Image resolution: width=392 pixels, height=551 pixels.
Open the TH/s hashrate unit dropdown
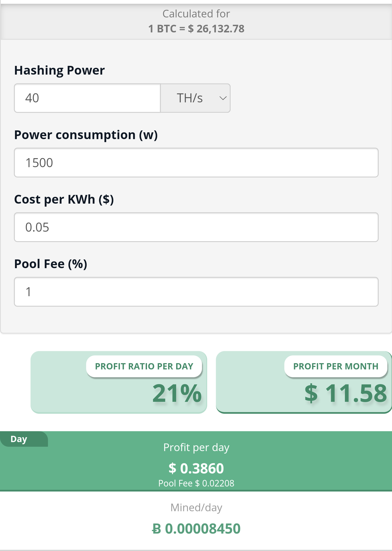click(x=195, y=98)
